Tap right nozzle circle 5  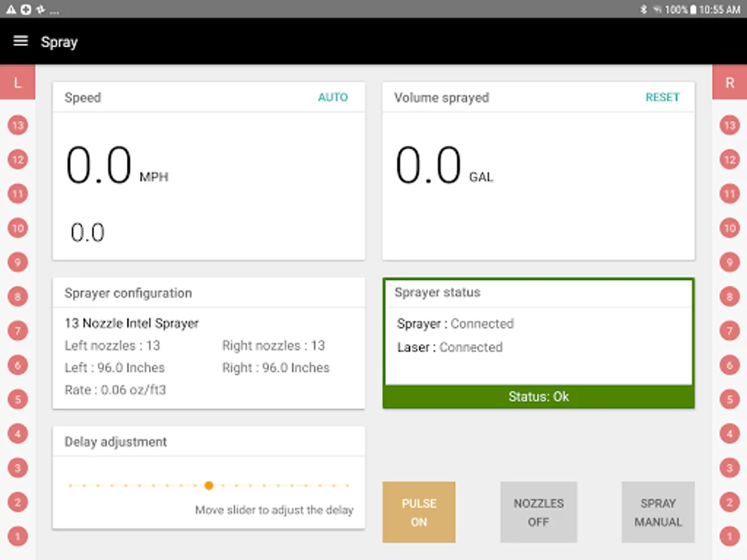730,399
